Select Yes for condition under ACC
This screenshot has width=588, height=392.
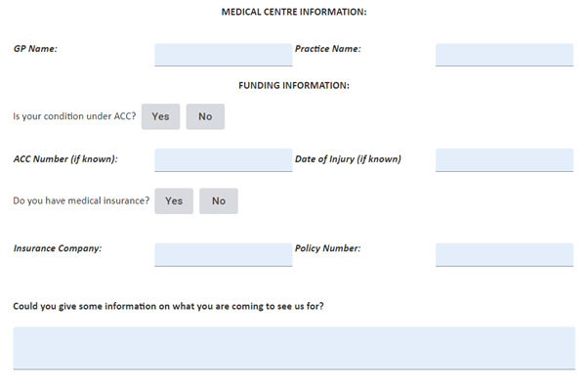pos(160,116)
